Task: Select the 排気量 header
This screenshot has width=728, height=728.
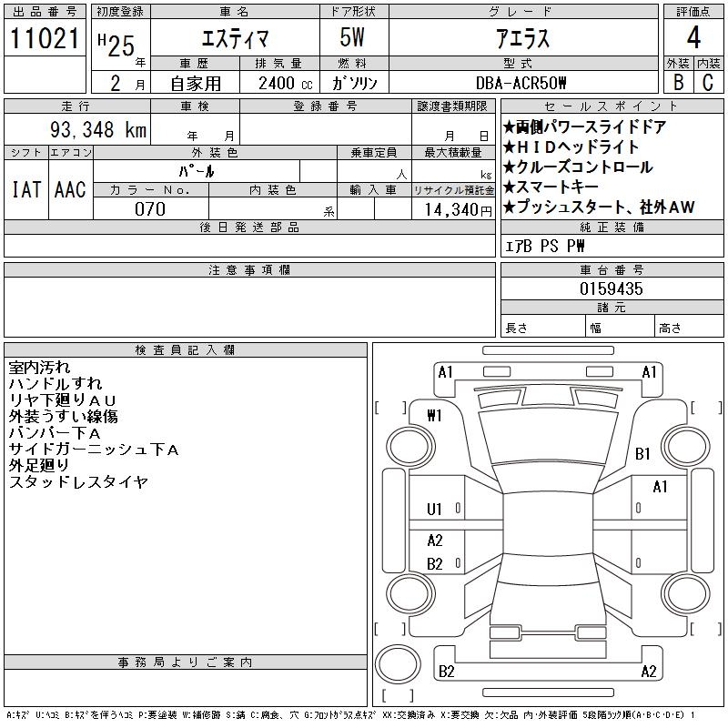Action: coord(279,63)
